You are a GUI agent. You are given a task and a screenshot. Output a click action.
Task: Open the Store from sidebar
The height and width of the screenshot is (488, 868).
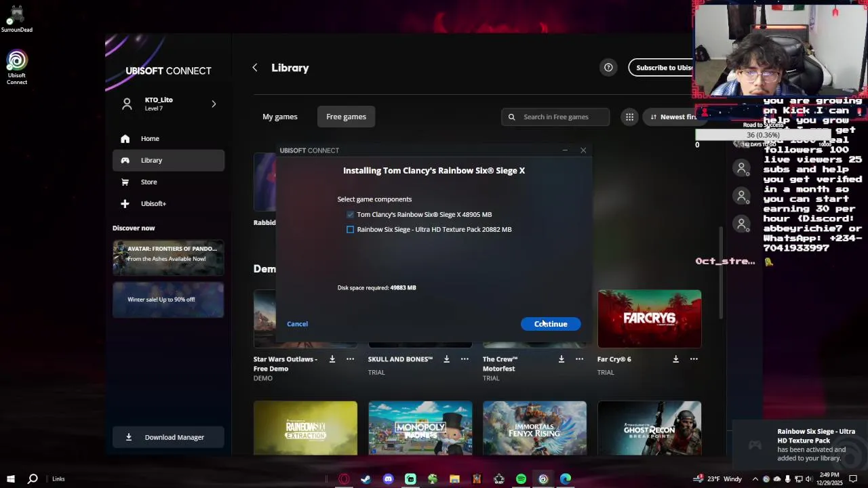[x=168, y=182]
